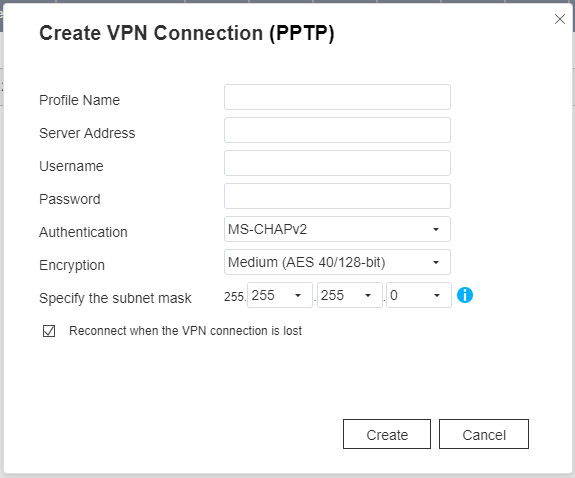Click the reconnect when VPN connection lost text
This screenshot has width=575, height=478.
click(186, 331)
